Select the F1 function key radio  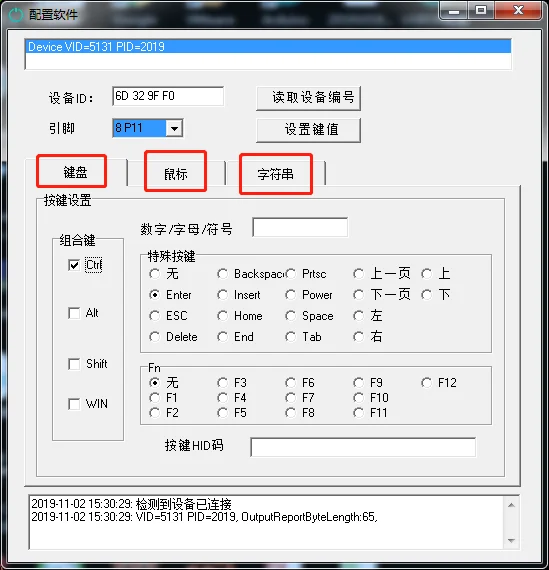coord(155,398)
